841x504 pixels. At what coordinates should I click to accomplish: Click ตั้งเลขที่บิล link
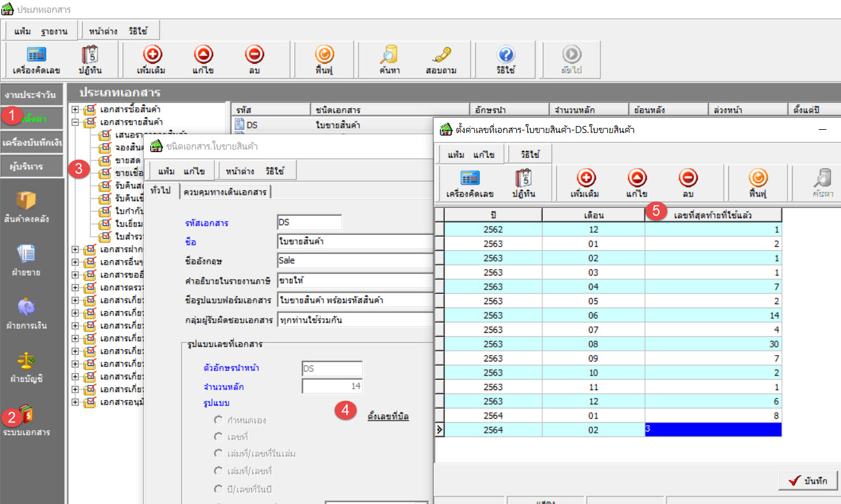pos(388,417)
